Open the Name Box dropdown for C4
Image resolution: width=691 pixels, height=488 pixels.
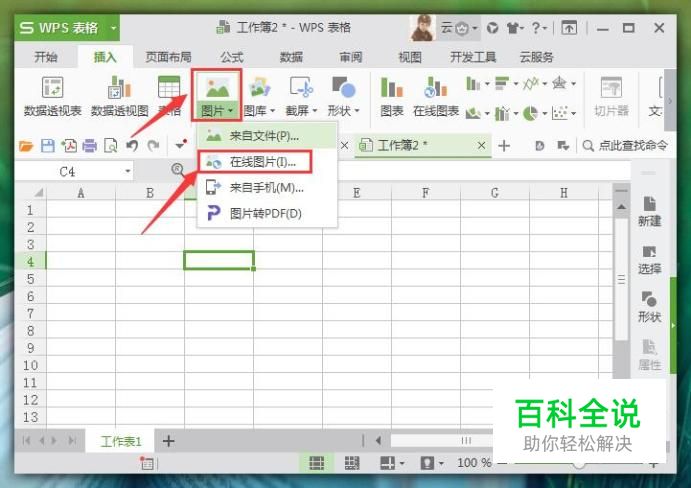tap(127, 171)
